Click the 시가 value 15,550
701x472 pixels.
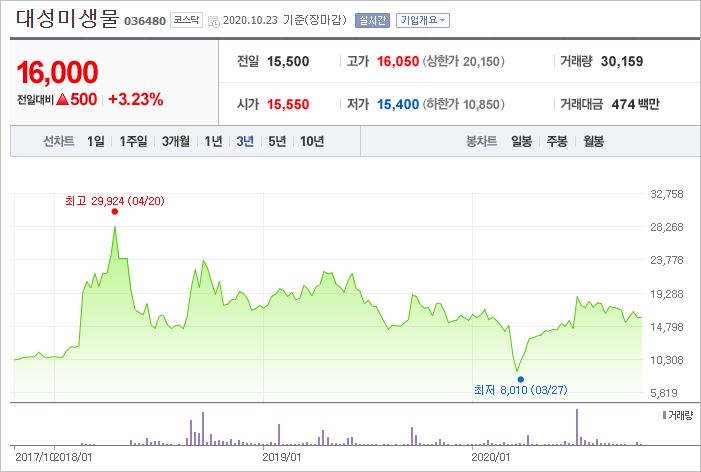[x=288, y=105]
